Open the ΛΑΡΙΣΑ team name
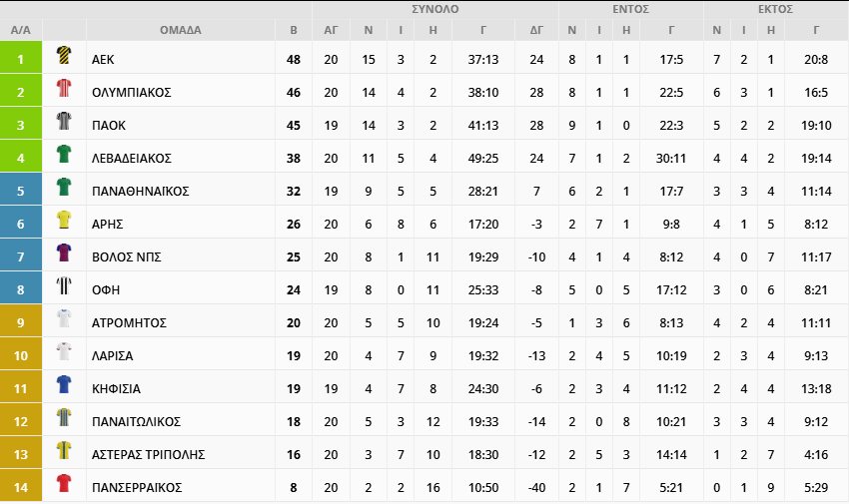The width and height of the screenshot is (849, 504). pos(112,355)
